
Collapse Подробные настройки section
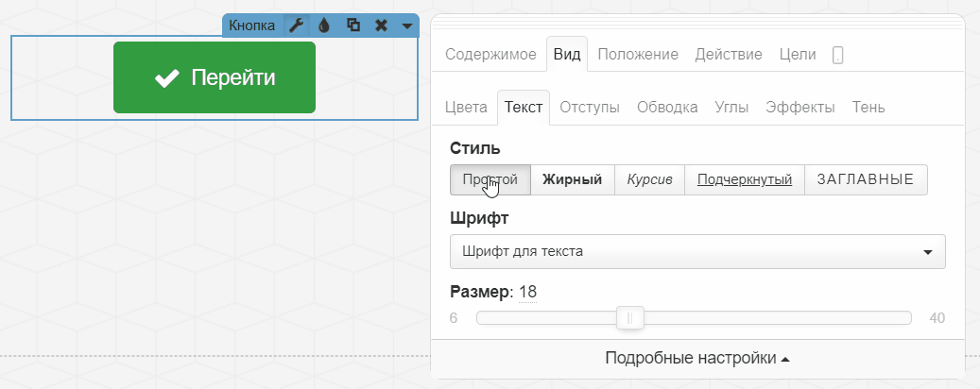[697, 359]
